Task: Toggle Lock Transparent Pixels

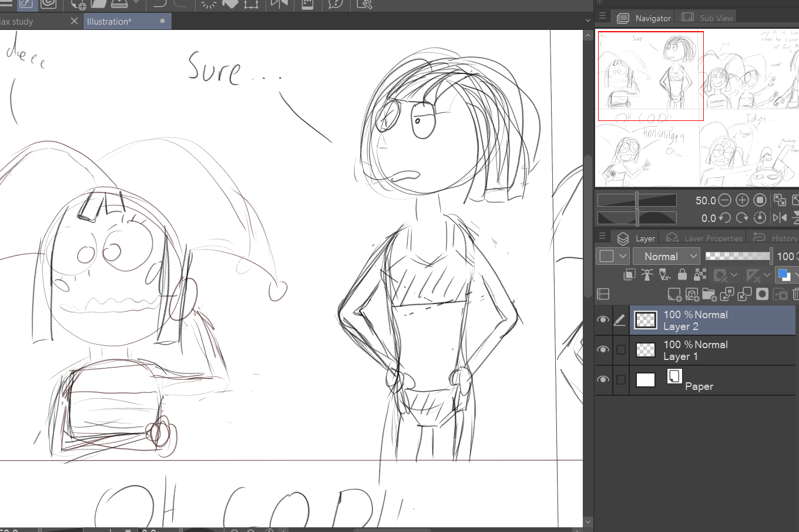Action: click(x=700, y=275)
